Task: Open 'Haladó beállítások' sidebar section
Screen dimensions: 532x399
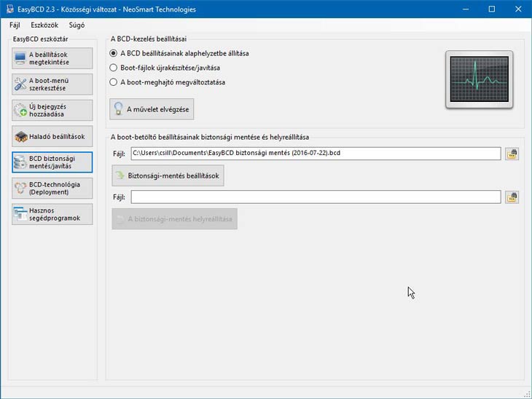Action: click(x=52, y=136)
